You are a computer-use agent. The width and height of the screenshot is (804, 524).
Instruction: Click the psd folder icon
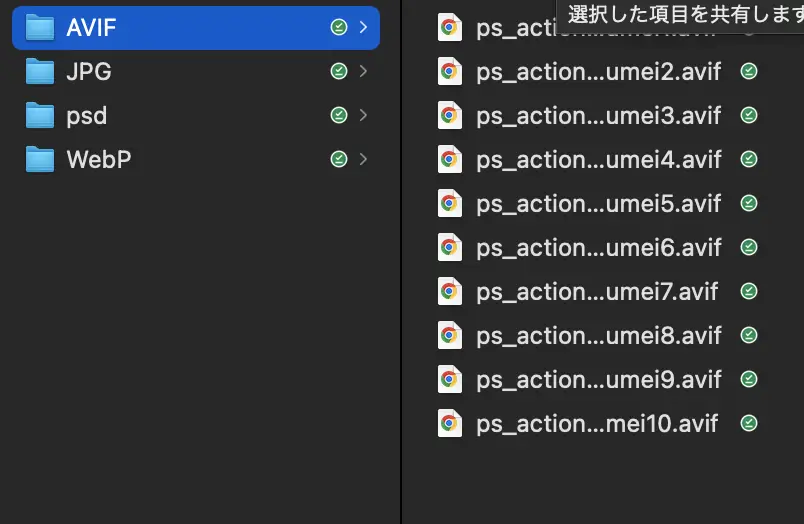[40, 116]
